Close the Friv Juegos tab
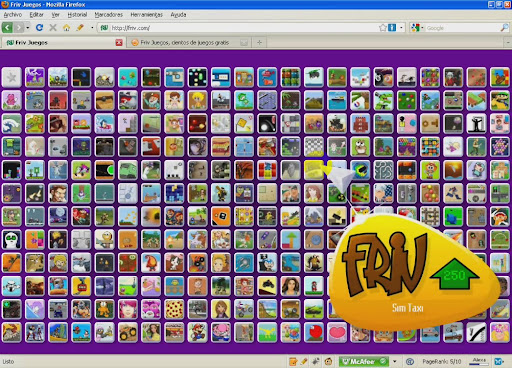Screen dimensions: 512x368 (x=119, y=42)
